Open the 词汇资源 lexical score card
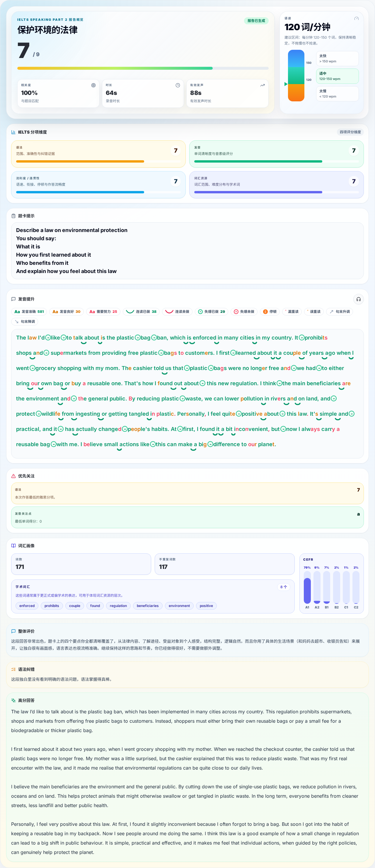Screen dimensions: 375x868 [x=276, y=185]
